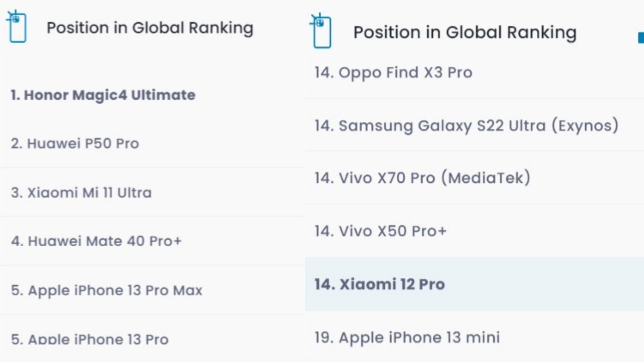This screenshot has width=644, height=362.
Task: Select Huawei P50 Pro ranking row
Action: coord(152,143)
